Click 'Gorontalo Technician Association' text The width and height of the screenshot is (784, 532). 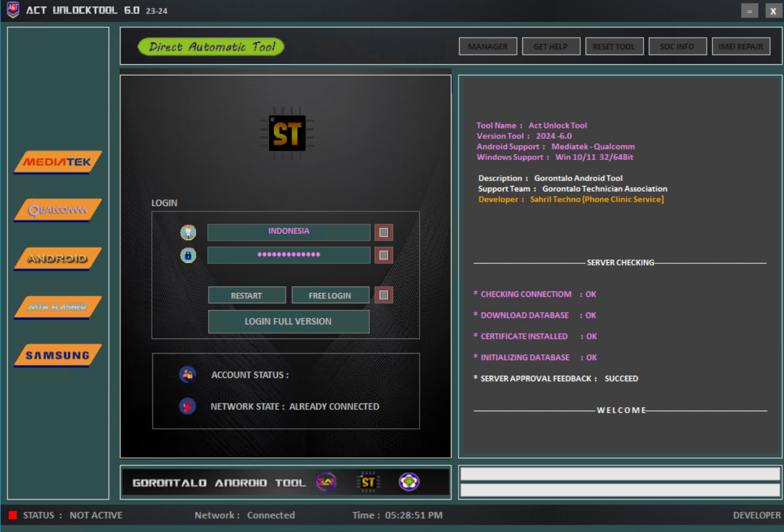(x=604, y=189)
